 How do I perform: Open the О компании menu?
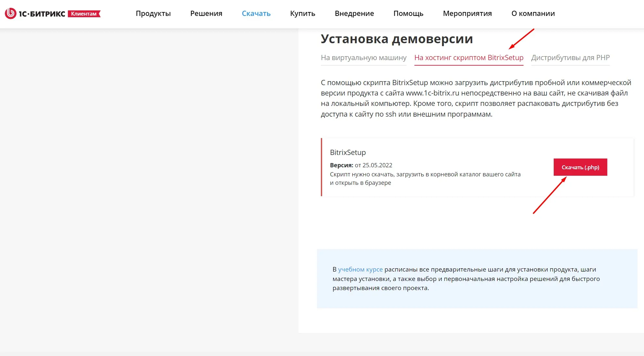click(x=533, y=13)
